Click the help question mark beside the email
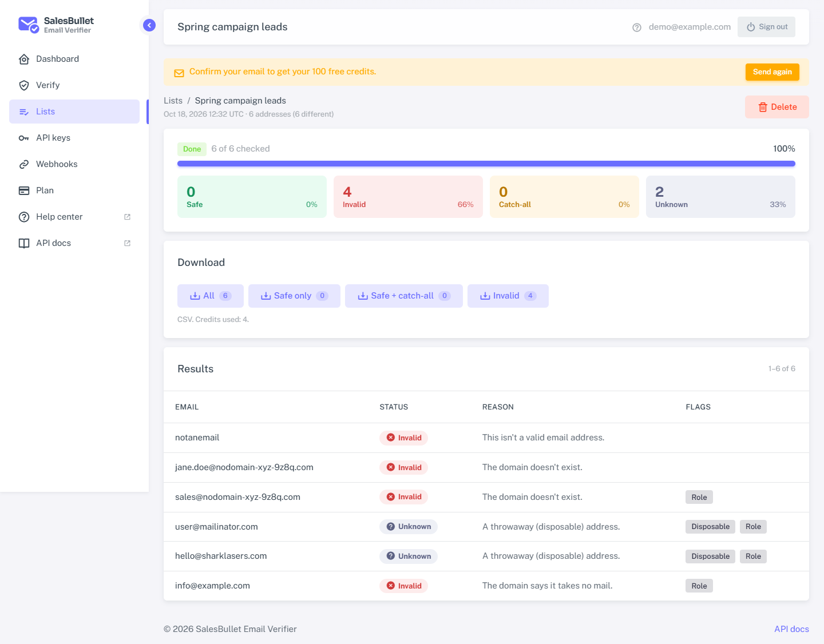 point(637,27)
